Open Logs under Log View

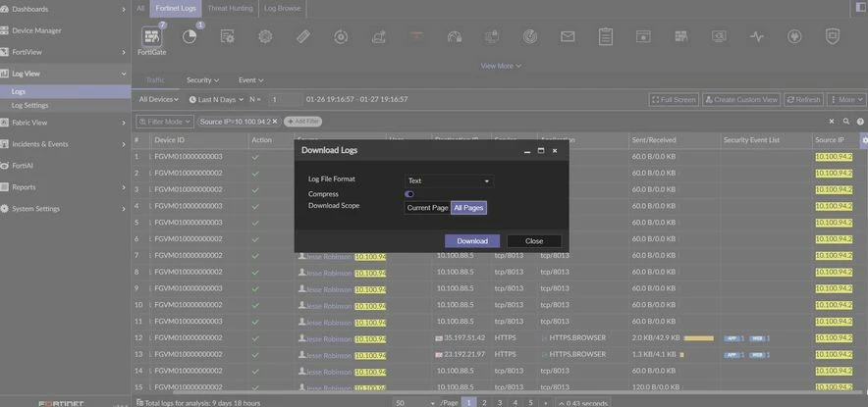[x=66, y=92]
